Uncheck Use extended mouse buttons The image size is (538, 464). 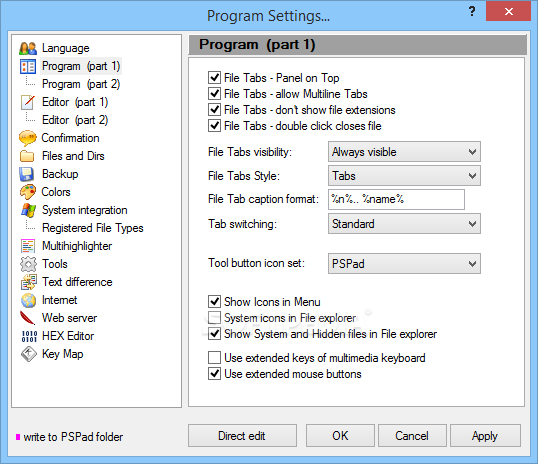pyautogui.click(x=214, y=374)
